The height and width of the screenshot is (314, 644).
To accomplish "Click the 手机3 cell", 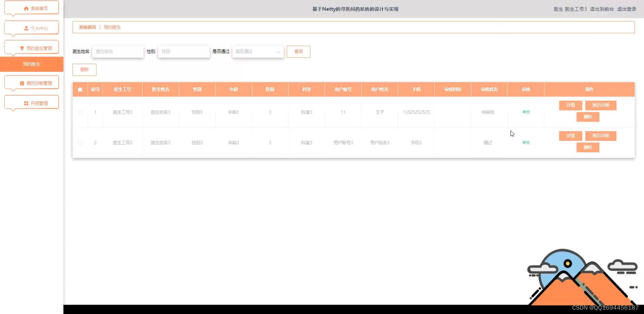I will click(416, 143).
